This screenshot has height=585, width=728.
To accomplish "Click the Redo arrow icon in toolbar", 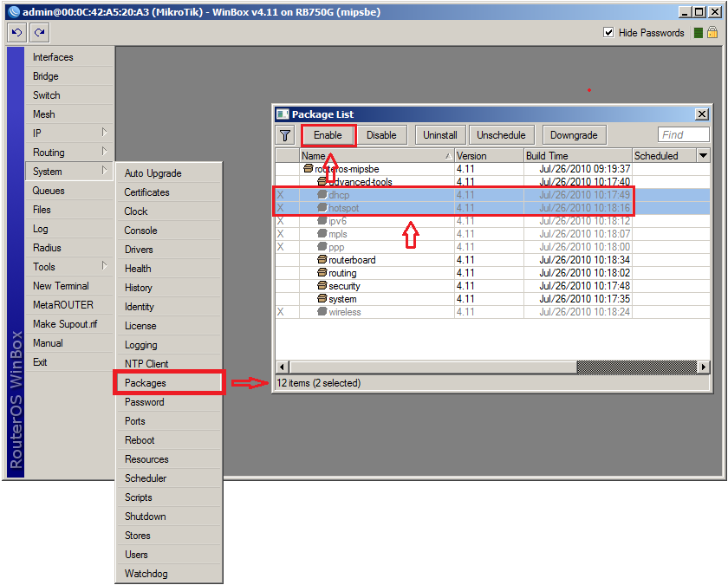I will (39, 33).
